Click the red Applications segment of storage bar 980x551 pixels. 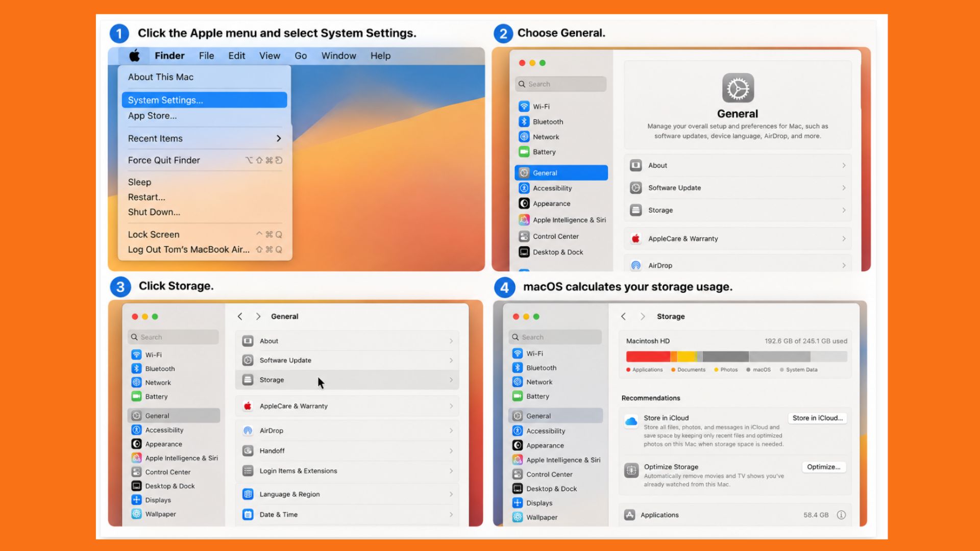point(648,357)
